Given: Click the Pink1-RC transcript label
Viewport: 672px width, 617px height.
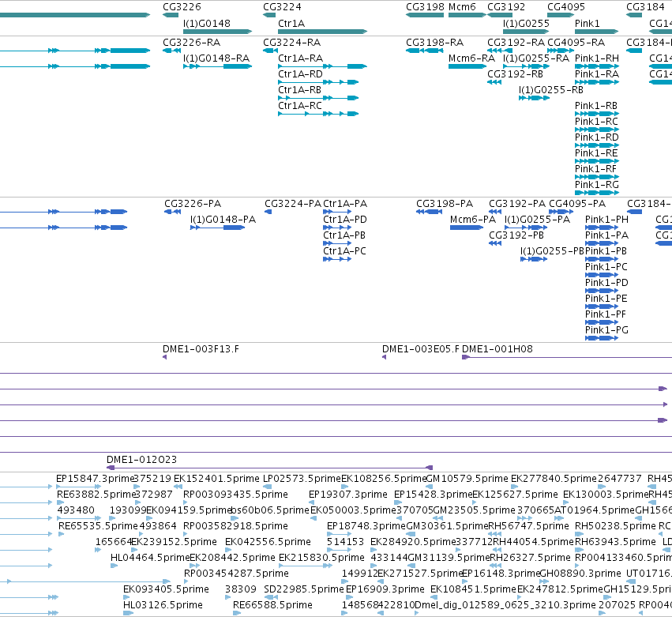Looking at the screenshot, I should (596, 122).
